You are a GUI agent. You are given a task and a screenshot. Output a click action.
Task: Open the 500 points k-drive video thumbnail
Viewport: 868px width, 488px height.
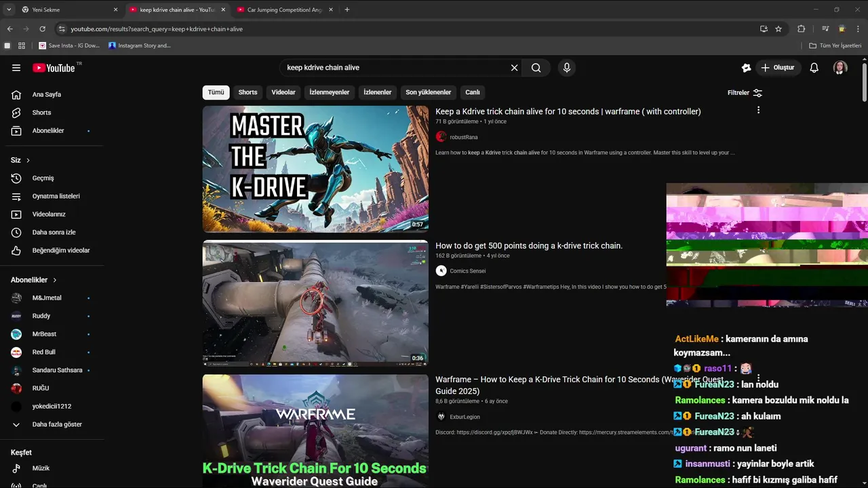[x=315, y=303]
